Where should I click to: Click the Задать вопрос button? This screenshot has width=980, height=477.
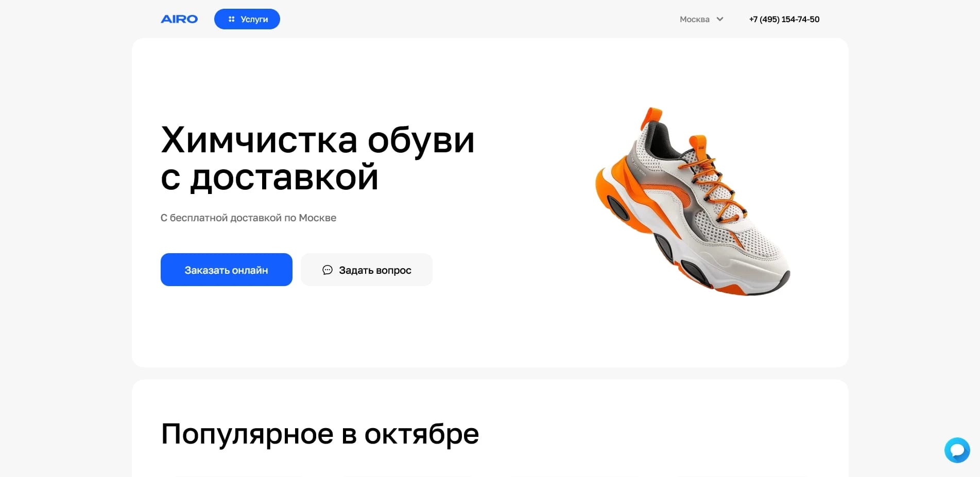tap(367, 270)
